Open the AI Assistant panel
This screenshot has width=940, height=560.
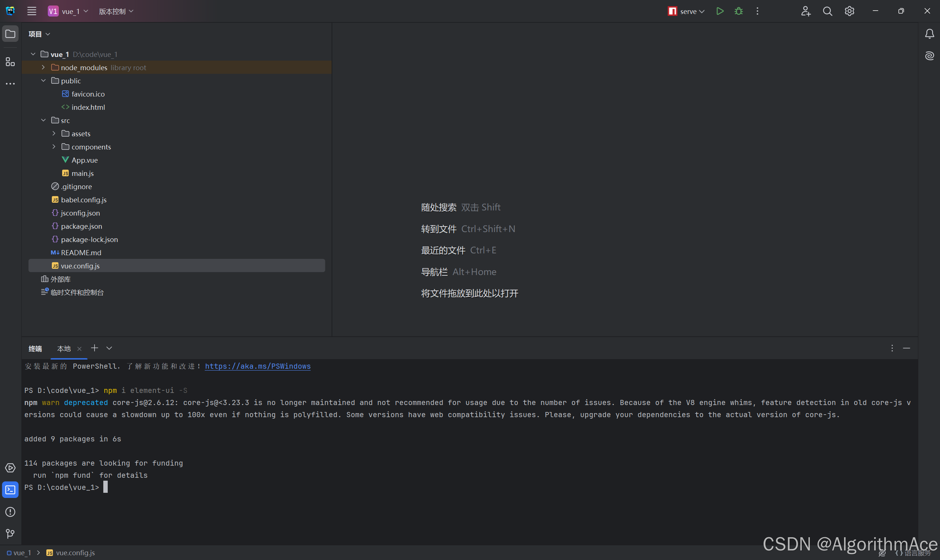(x=929, y=56)
